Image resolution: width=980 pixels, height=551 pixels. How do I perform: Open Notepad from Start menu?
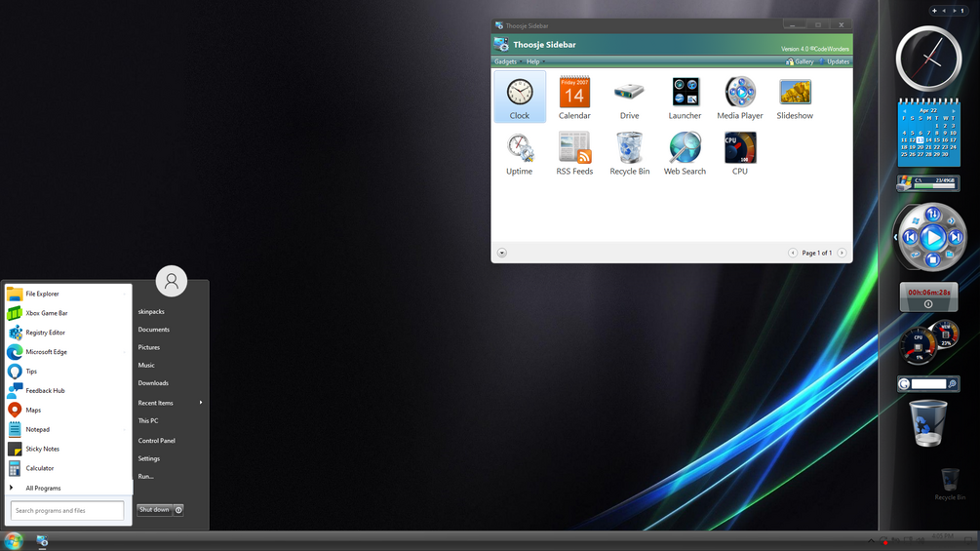click(67, 429)
